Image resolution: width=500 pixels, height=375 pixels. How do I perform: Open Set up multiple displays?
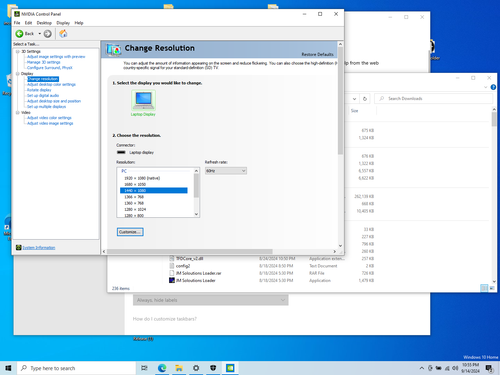point(47,107)
